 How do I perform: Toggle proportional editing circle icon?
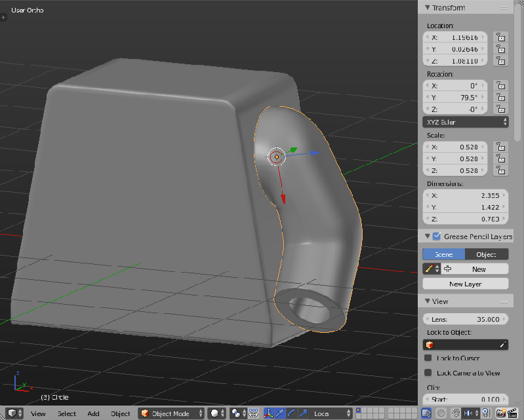point(441,413)
